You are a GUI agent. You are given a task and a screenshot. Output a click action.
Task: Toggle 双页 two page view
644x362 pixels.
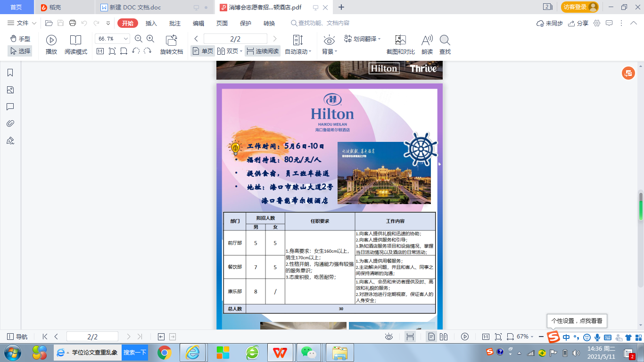(229, 51)
